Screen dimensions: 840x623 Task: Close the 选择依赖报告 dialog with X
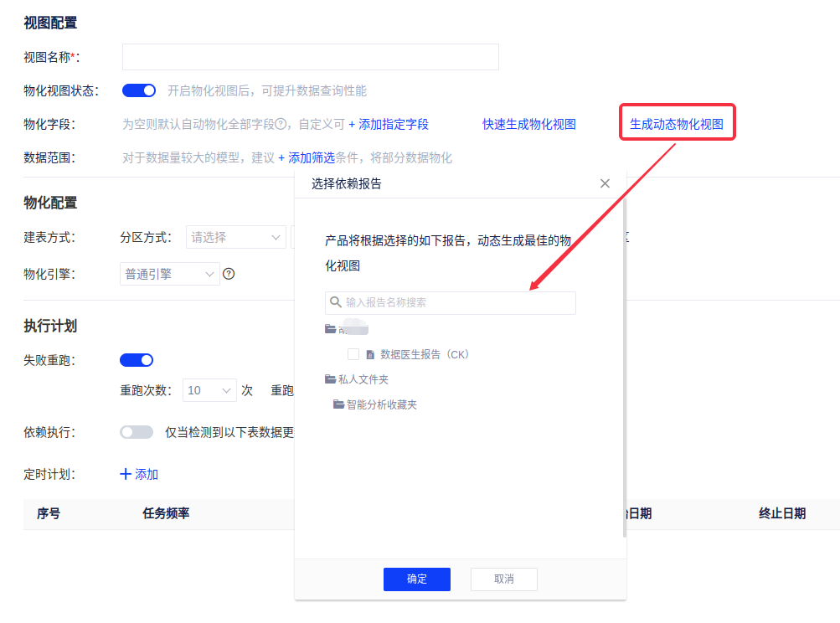click(605, 183)
